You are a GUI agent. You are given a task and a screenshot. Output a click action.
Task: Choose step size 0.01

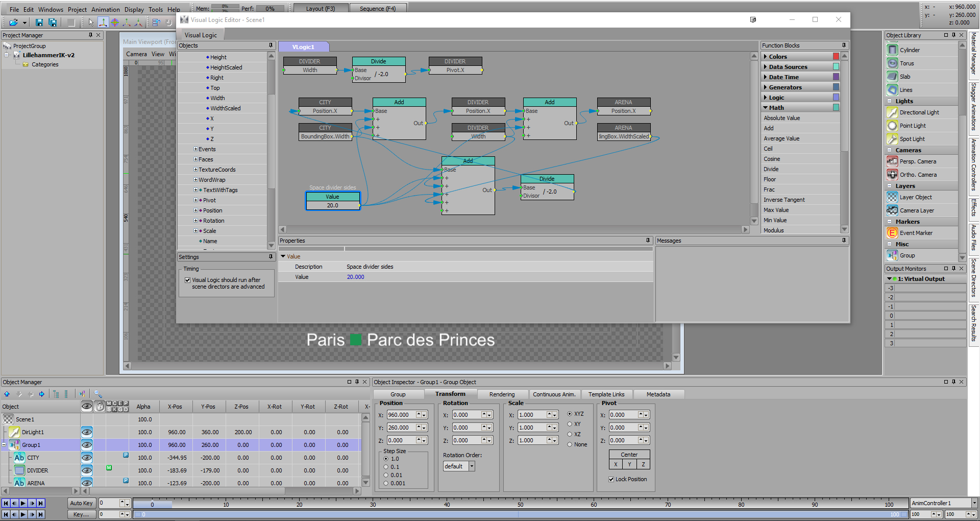(386, 475)
